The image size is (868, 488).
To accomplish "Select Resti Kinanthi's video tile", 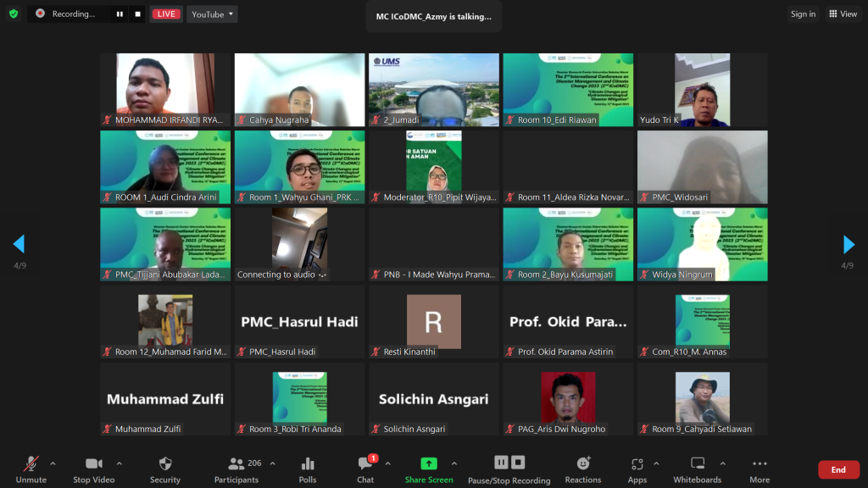I will [x=434, y=321].
